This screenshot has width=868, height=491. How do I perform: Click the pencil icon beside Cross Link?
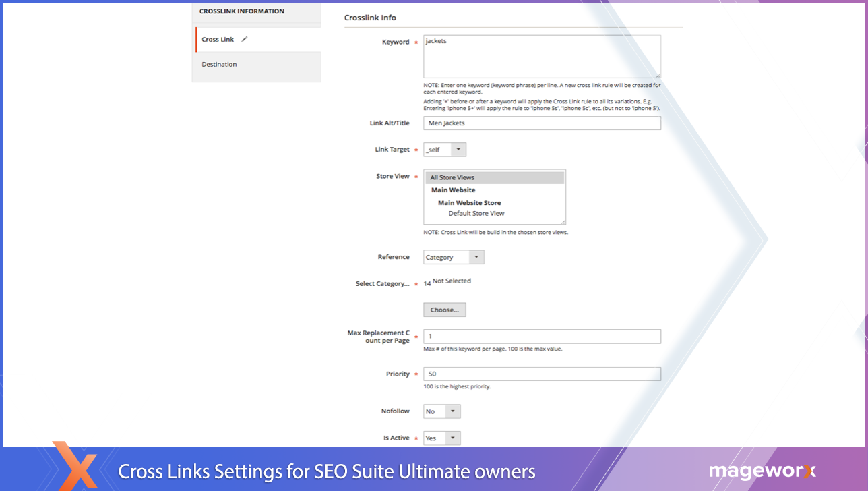[x=245, y=39]
